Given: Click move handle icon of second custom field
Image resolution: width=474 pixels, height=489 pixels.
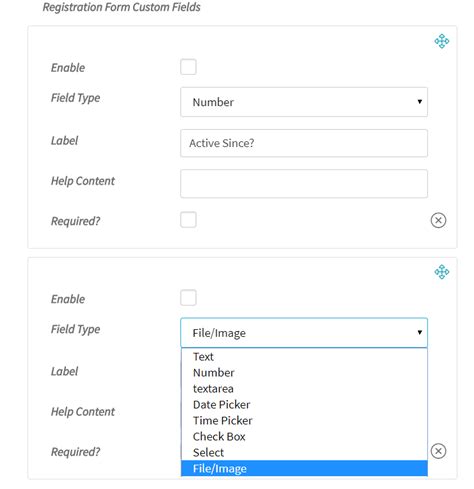Looking at the screenshot, I should [x=442, y=272].
